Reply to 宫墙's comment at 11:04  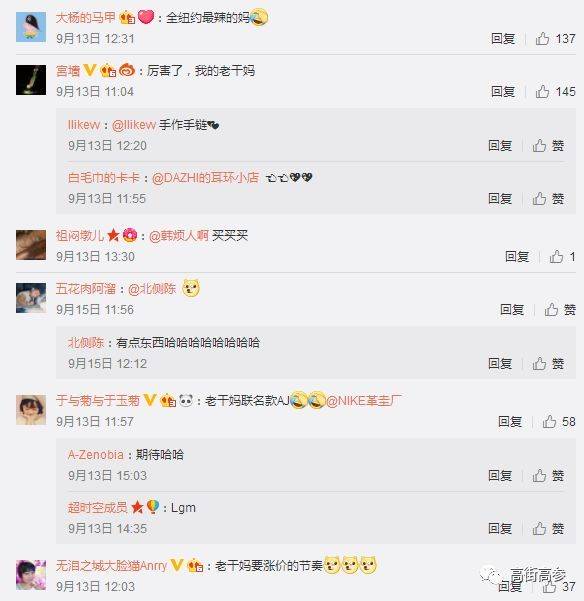(503, 92)
